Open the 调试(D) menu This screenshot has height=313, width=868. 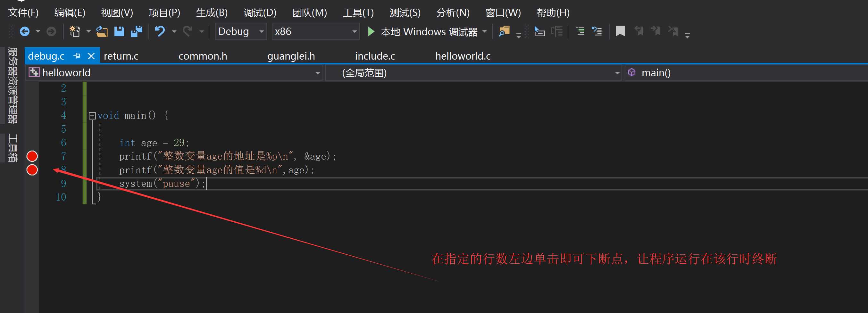260,13
